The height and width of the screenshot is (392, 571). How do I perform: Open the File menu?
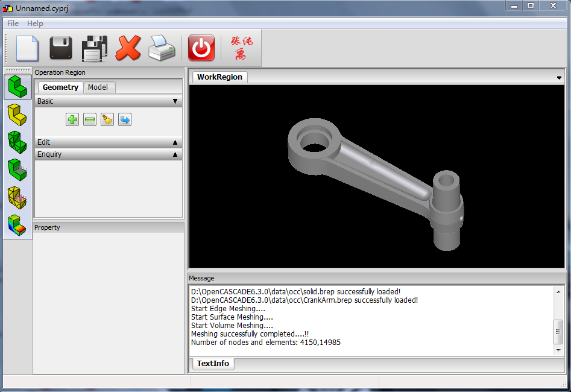point(13,24)
